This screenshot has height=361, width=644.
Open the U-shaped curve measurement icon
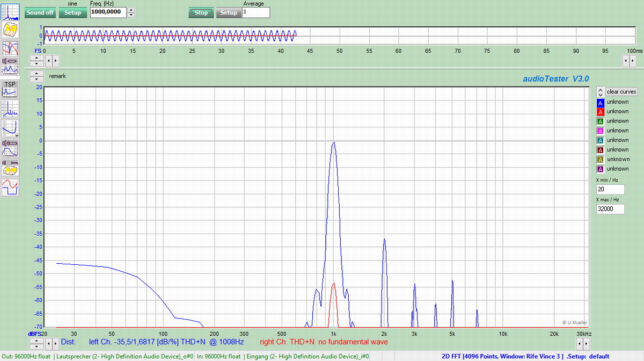click(x=10, y=128)
